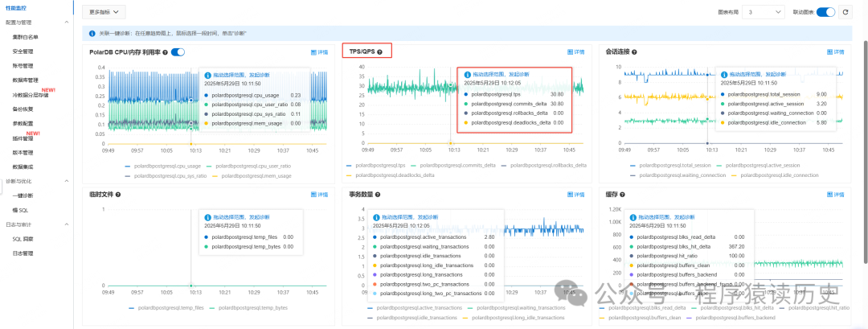Click the help icon beside 会话连接

(634, 52)
